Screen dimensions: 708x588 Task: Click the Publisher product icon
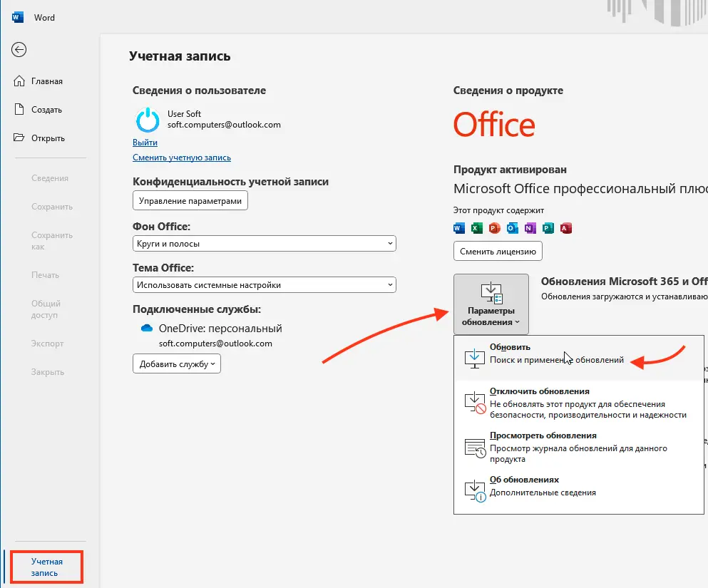(x=548, y=228)
